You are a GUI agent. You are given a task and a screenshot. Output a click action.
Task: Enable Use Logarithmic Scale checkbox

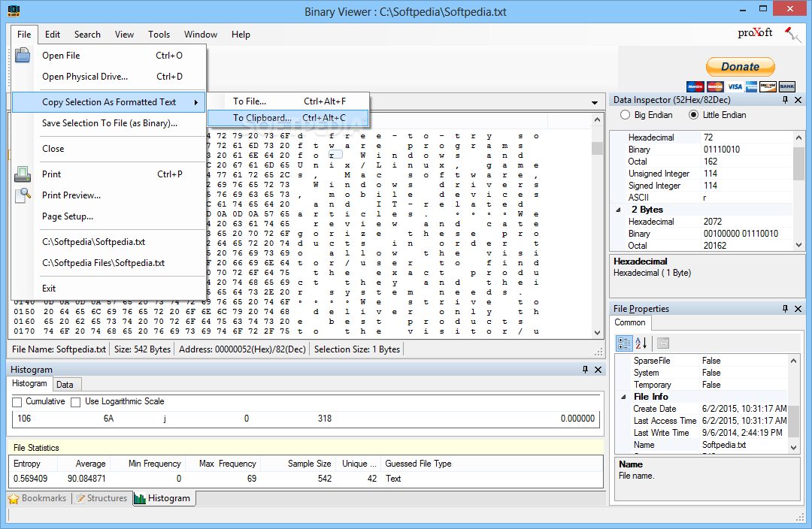click(76, 402)
